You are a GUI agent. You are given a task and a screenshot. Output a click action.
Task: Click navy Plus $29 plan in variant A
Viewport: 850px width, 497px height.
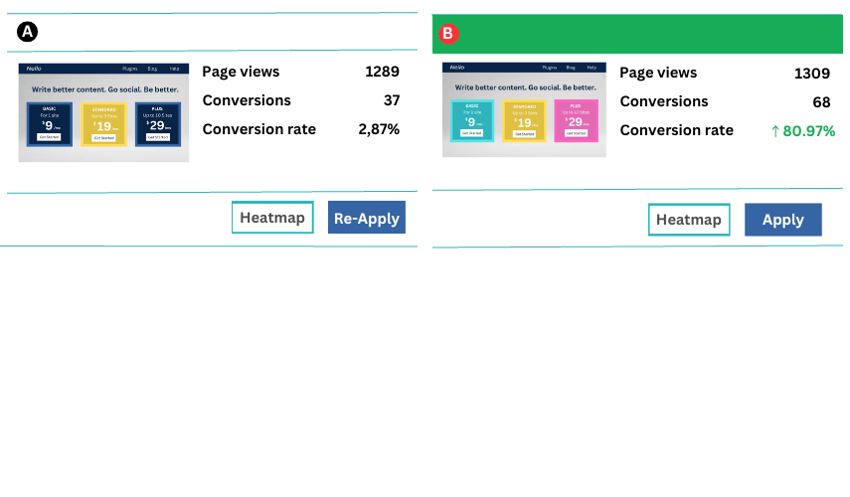click(158, 124)
